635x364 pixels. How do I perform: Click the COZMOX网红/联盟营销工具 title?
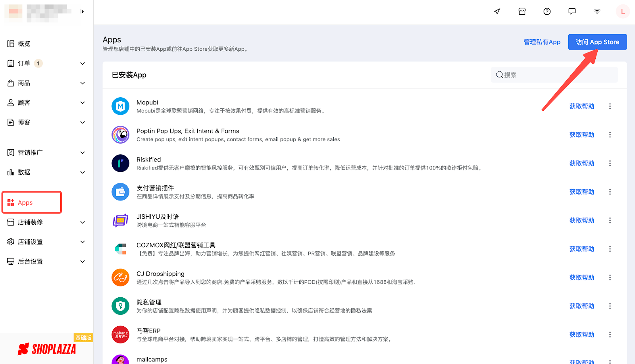pos(176,245)
